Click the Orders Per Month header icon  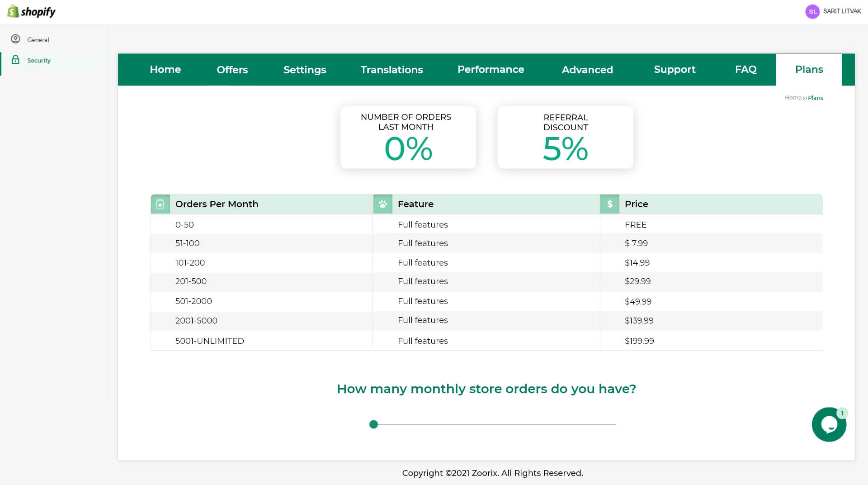point(160,204)
